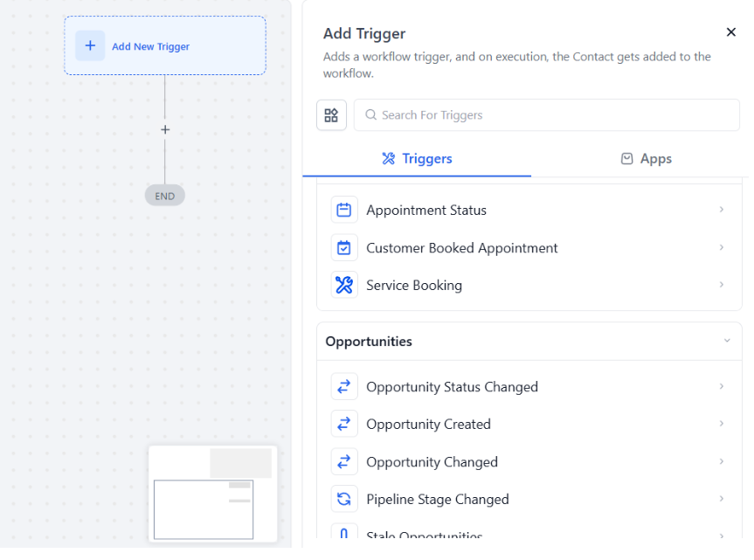Click the Opportunity Status Changed icon
This screenshot has width=754, height=560.
(x=344, y=387)
